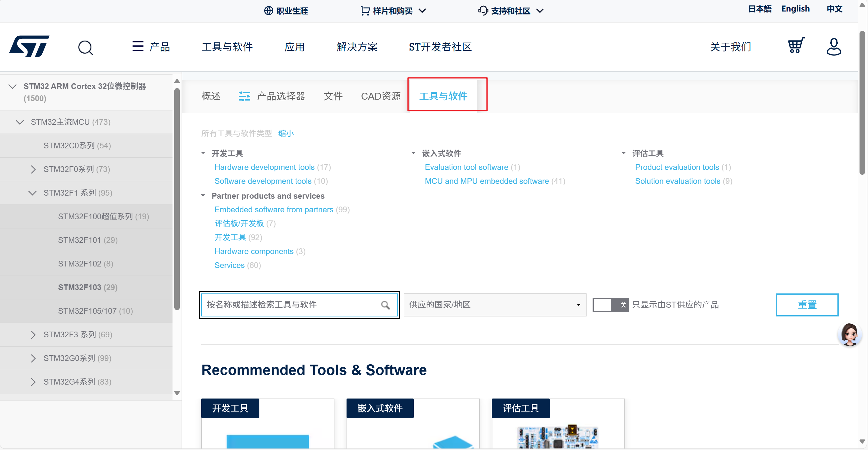Collapse Partner products and services triangle

click(x=203, y=196)
